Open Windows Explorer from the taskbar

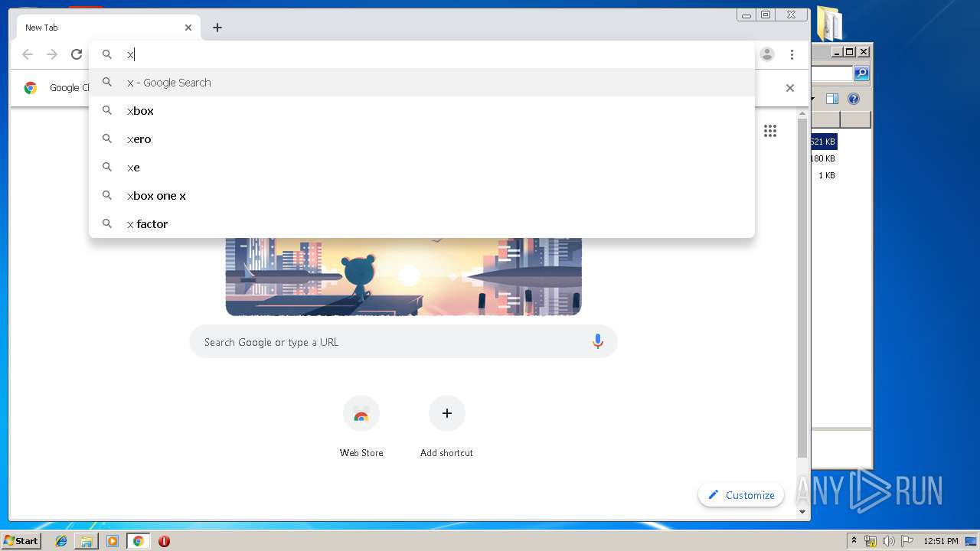coord(87,541)
